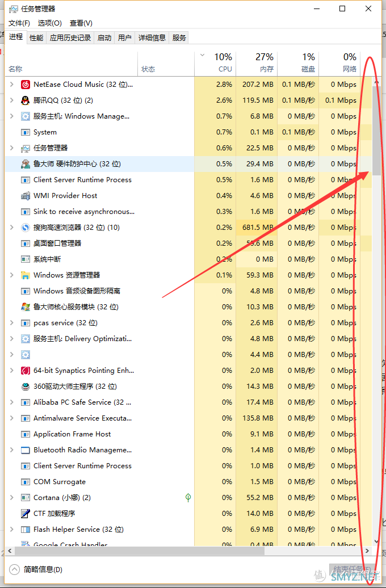The width and height of the screenshot is (386, 588).
Task: Sort processes by 名称 column header
Action: 72,64
